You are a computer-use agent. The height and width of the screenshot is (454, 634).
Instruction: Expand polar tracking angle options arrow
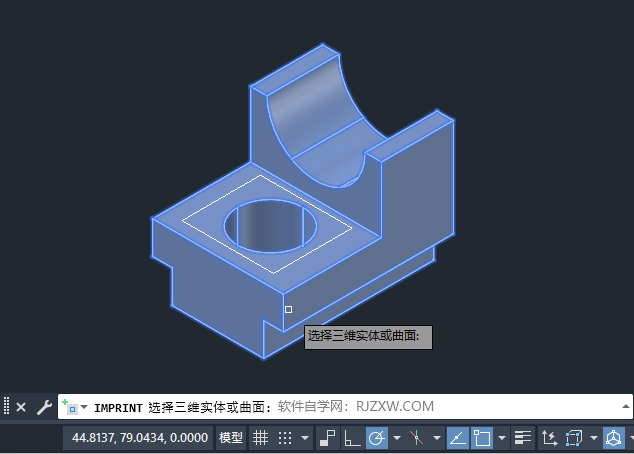tap(397, 438)
